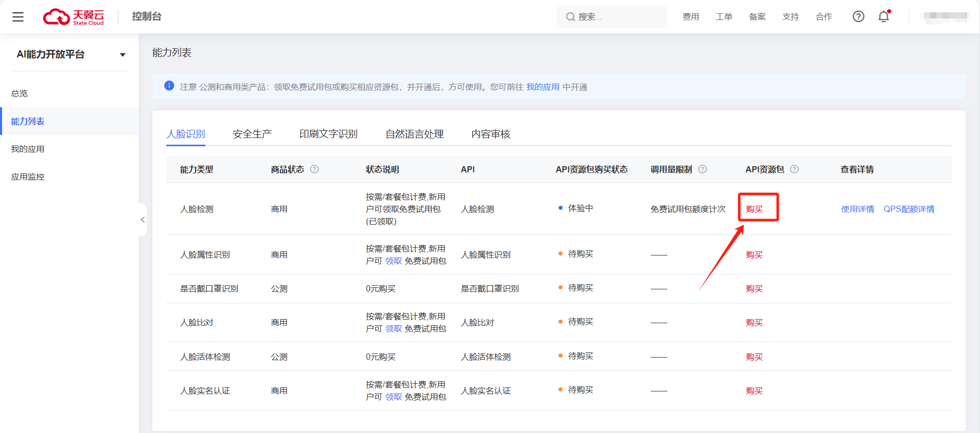Screen dimensions: 980x433
Task: Click 人脸实名认证 in 能力类型 column
Action: (x=205, y=390)
